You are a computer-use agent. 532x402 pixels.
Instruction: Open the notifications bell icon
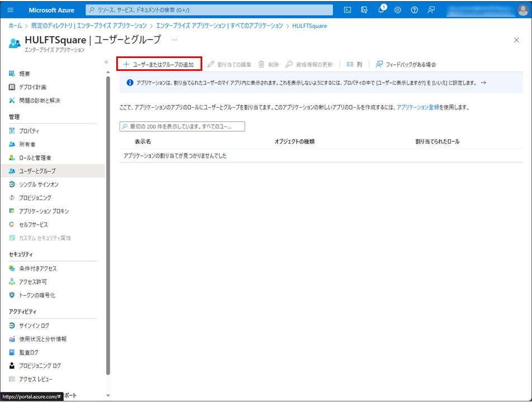[381, 10]
